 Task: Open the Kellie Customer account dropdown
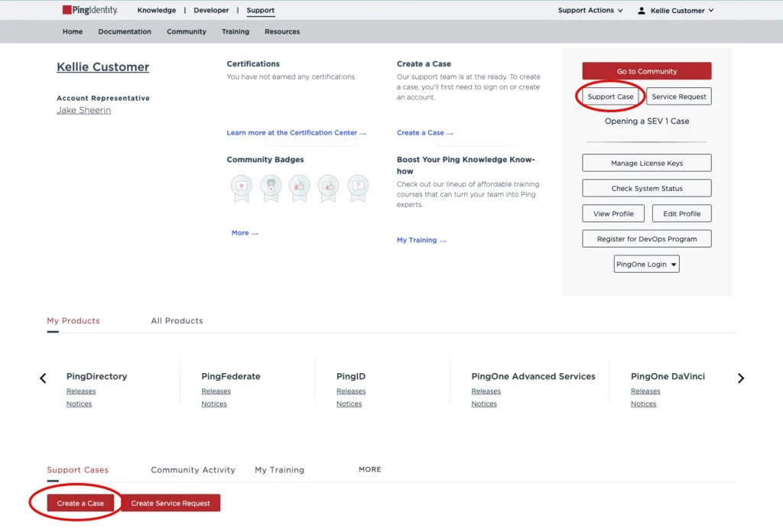681,11
